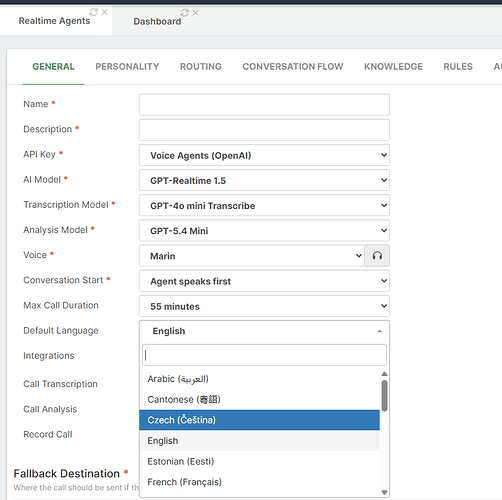Open the API Key dropdown

264,155
